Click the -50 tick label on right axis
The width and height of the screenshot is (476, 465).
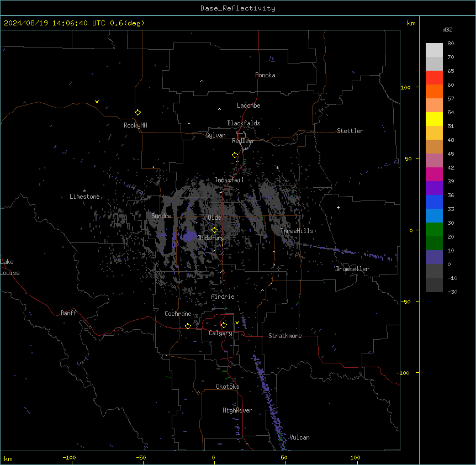click(x=405, y=302)
